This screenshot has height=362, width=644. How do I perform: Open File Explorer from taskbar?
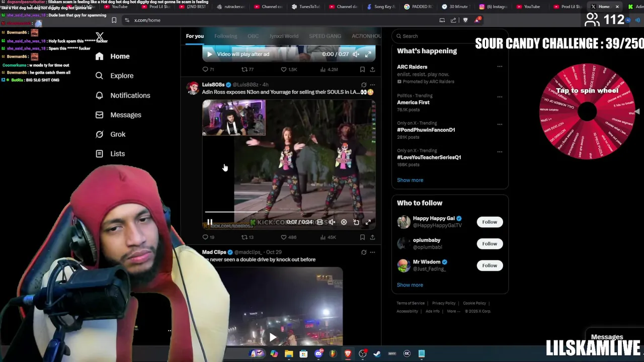coord(289,354)
